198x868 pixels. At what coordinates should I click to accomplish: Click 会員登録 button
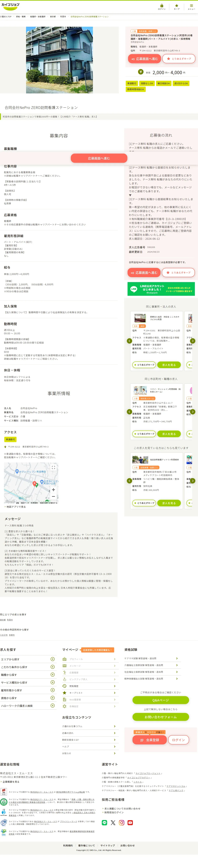(150, 740)
